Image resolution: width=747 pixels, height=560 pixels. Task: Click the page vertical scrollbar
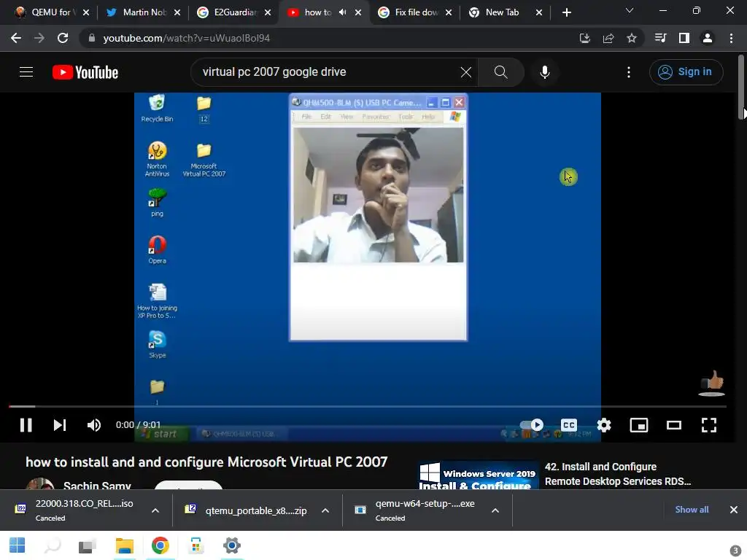(x=741, y=87)
